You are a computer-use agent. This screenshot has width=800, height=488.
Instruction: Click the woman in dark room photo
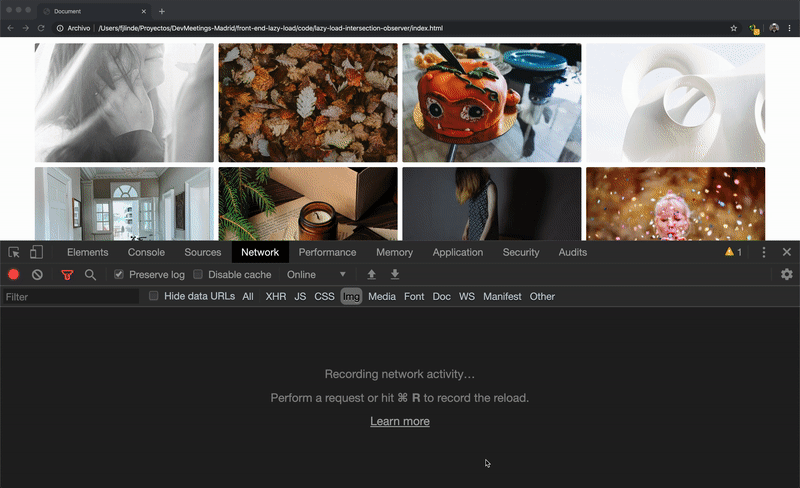[492, 204]
